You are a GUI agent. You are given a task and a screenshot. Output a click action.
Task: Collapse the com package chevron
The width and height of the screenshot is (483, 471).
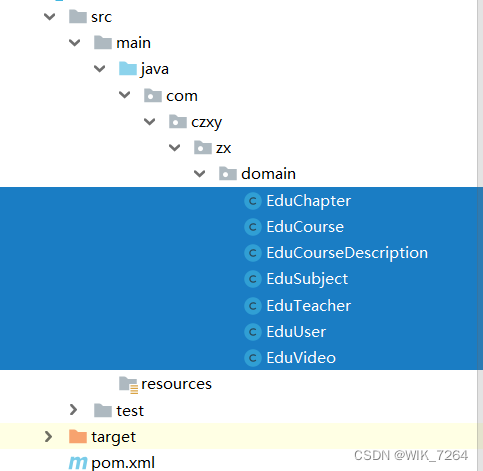(x=125, y=95)
